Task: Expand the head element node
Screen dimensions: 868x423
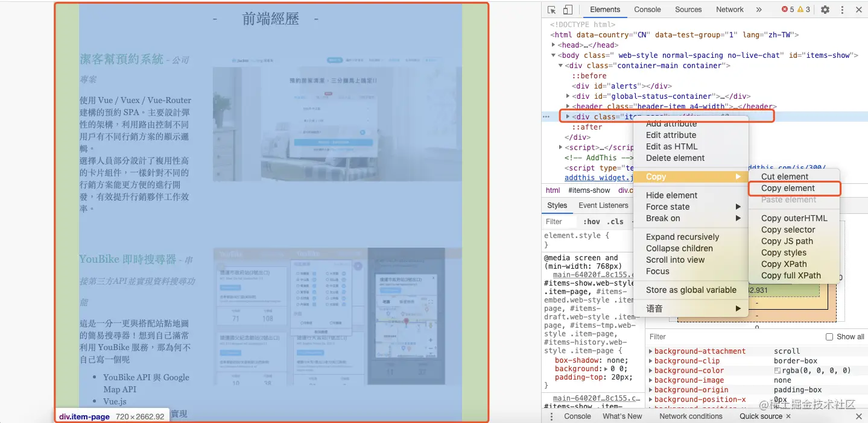Action: (553, 45)
